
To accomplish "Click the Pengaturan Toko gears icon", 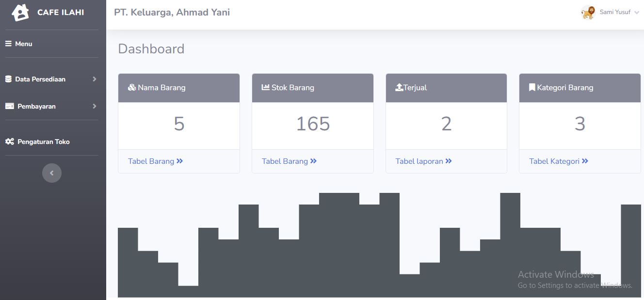I will (x=9, y=142).
